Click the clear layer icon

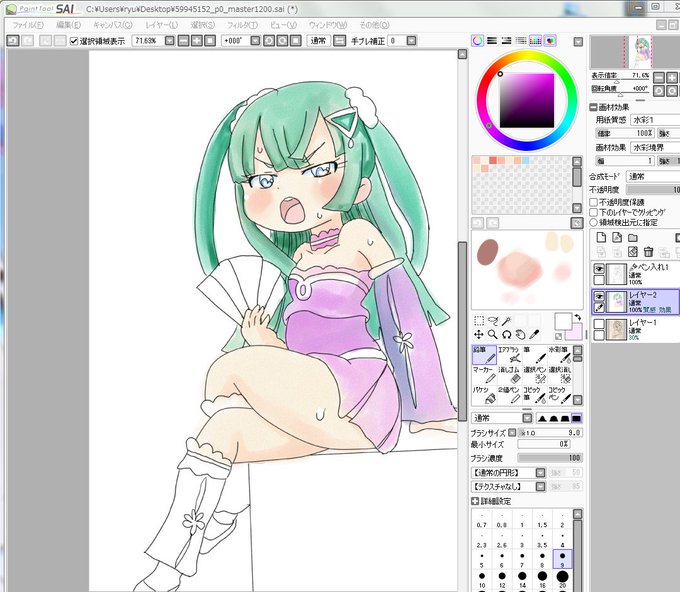click(x=633, y=252)
